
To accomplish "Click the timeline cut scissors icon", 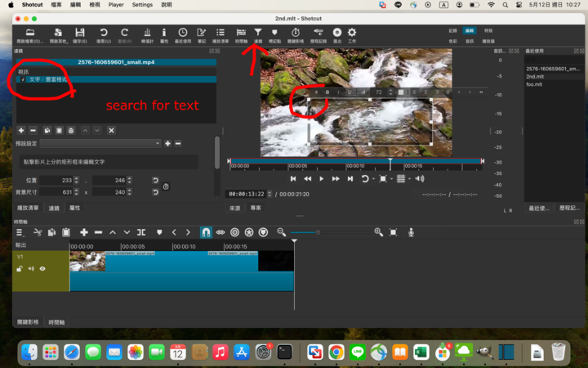I will coord(37,232).
